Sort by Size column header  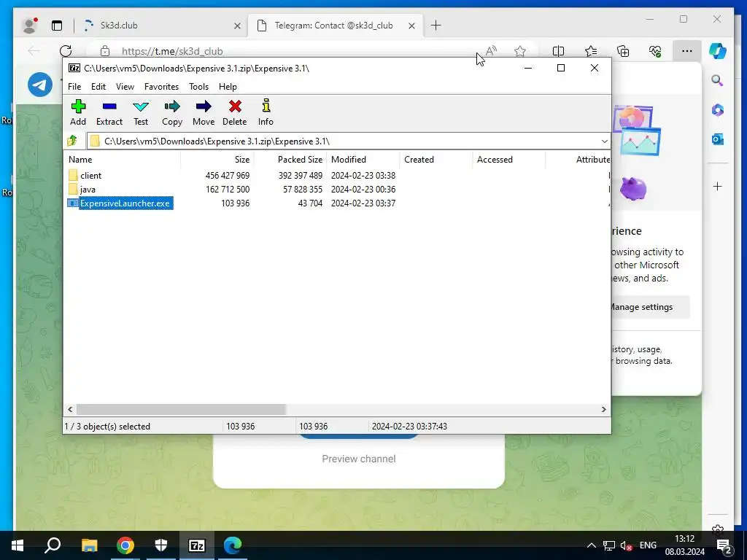[217, 160]
